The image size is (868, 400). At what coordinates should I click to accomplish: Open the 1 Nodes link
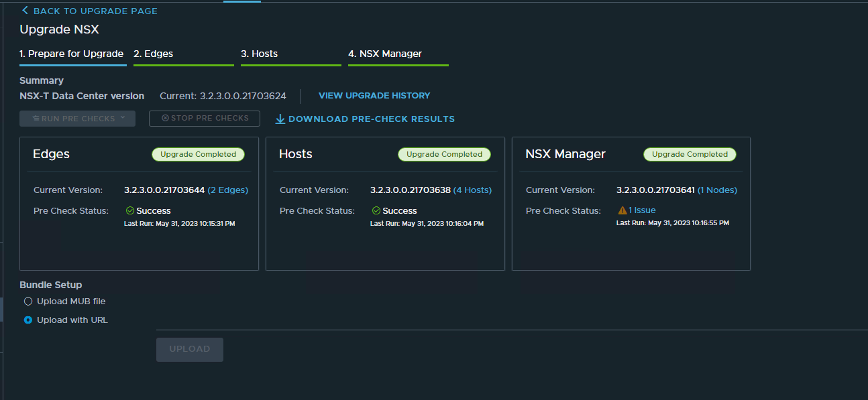[717, 190]
